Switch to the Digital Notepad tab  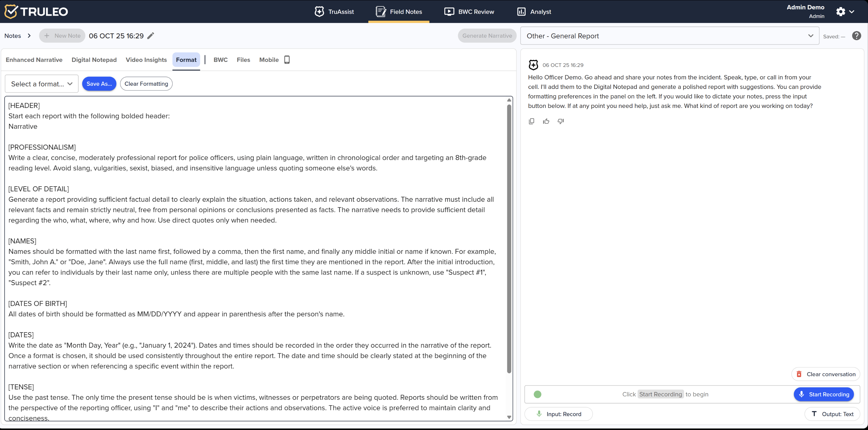point(94,60)
